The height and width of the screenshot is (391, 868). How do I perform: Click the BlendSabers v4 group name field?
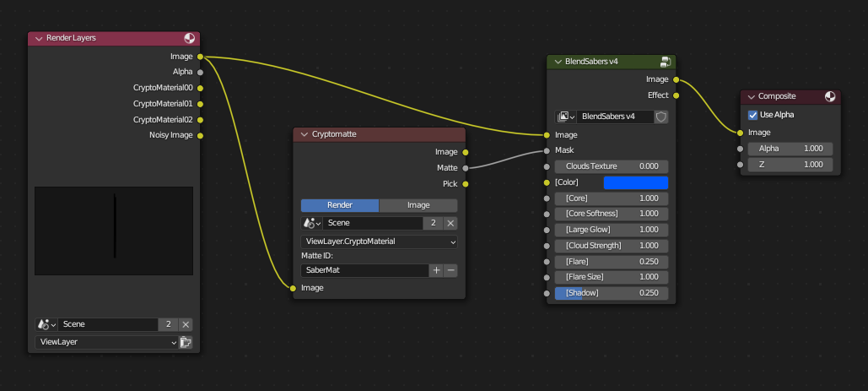click(616, 117)
